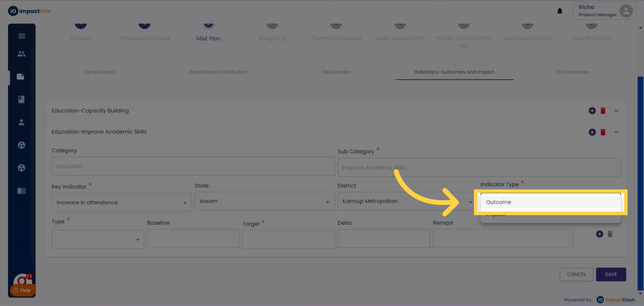Delete the Education-Improve Academic Skills section

(603, 132)
